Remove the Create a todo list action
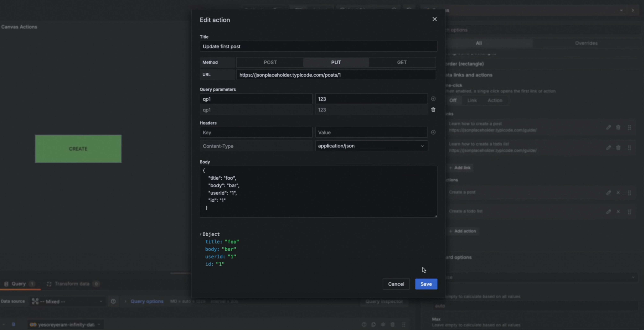 tap(618, 212)
